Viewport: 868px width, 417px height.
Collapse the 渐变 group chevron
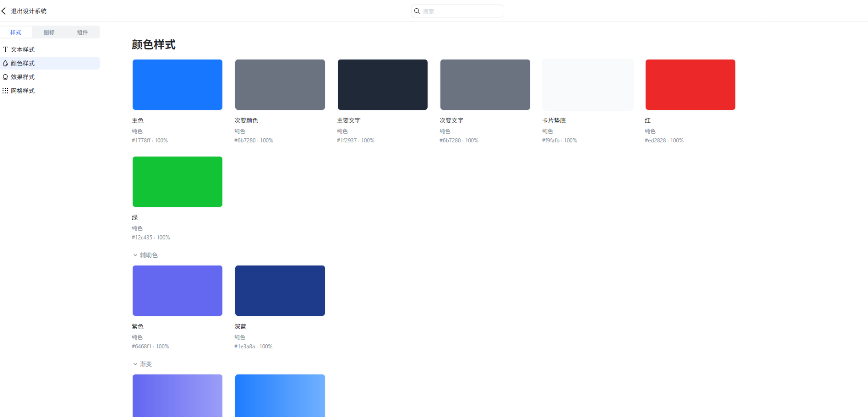click(135, 364)
